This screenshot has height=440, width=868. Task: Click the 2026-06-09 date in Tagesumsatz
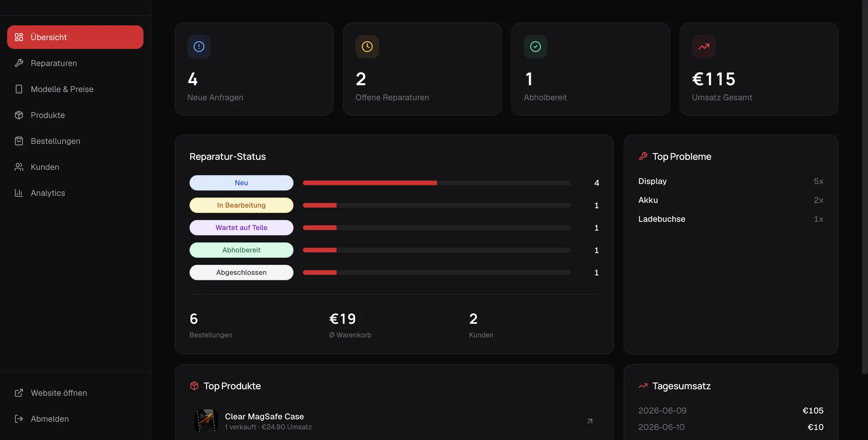click(x=662, y=411)
